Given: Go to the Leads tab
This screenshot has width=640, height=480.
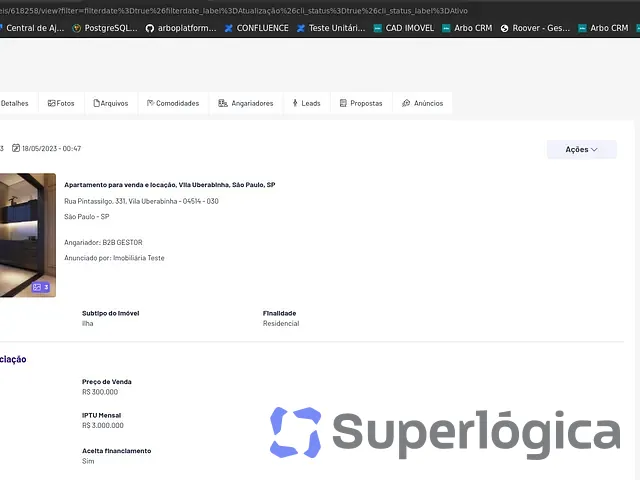Looking at the screenshot, I should (307, 103).
